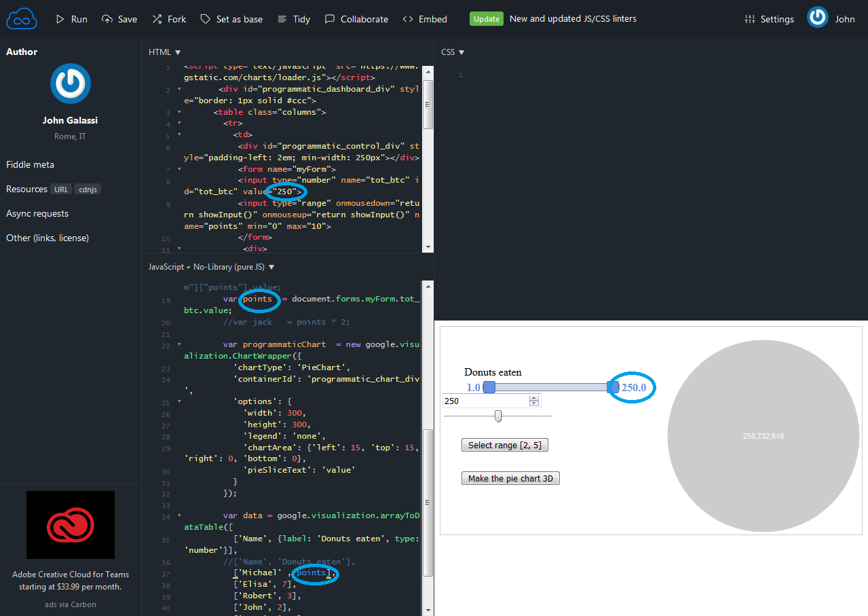Click the 250,732,618 pie label
The height and width of the screenshot is (616, 868).
763,436
